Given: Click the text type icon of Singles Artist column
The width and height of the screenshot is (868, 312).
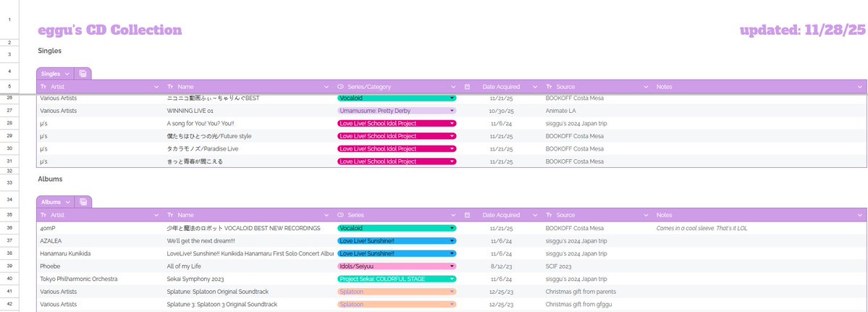Looking at the screenshot, I should click(x=43, y=87).
